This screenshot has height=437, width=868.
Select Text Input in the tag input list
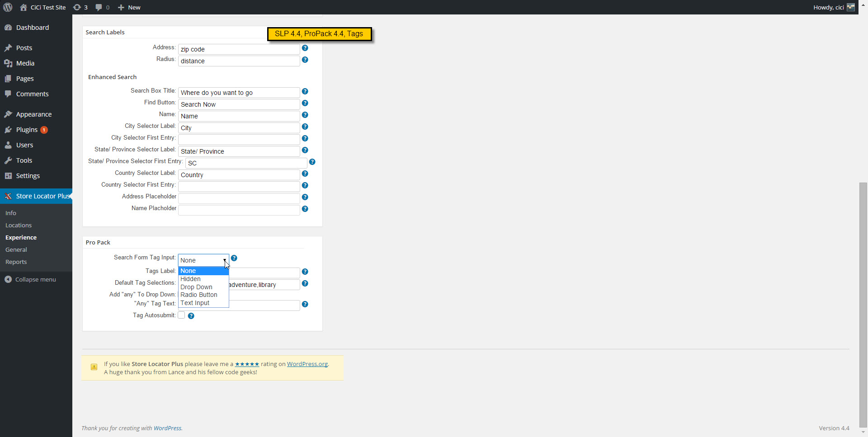point(203,303)
